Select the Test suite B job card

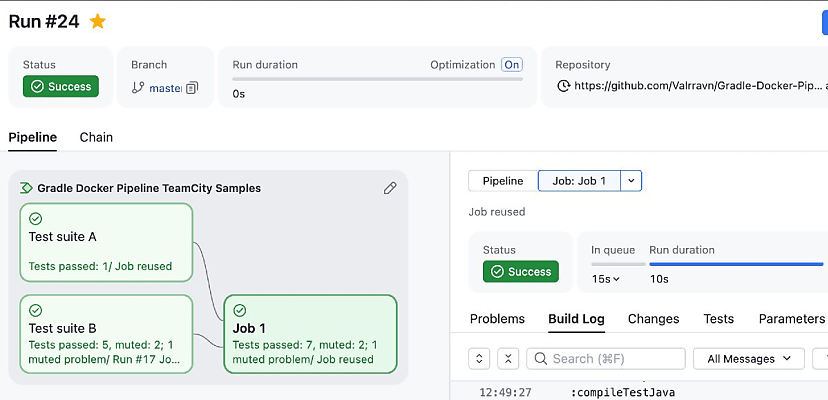tap(106, 334)
